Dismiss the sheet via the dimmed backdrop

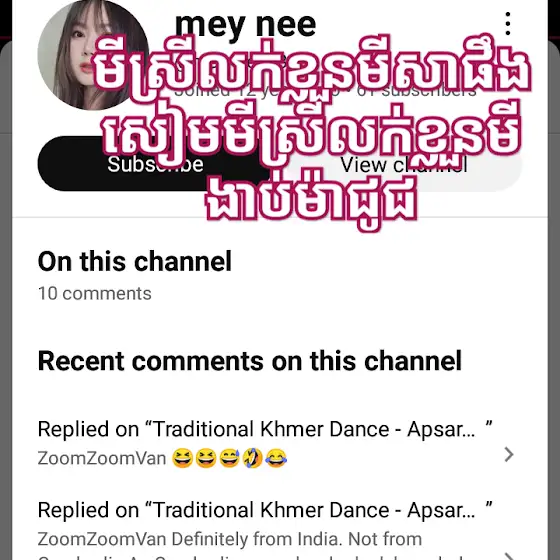pos(6,286)
